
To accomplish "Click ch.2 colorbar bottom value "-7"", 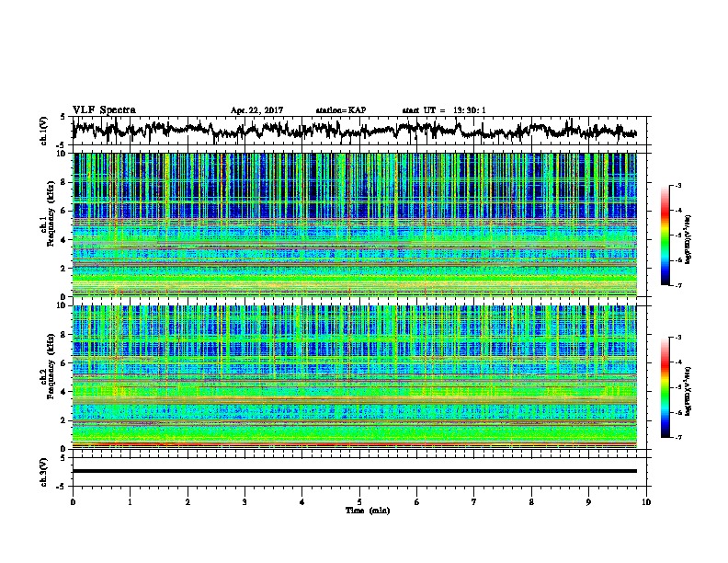I will 677,437.
